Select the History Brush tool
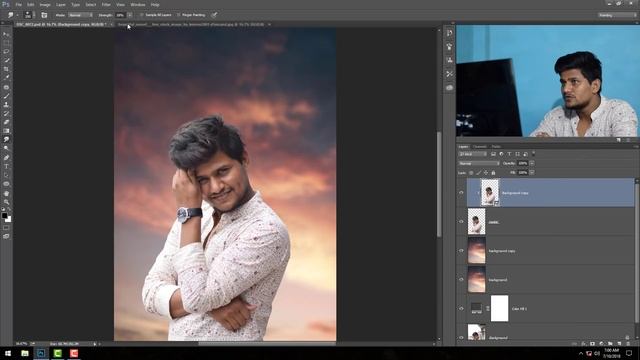The height and width of the screenshot is (360, 640). pos(6,114)
